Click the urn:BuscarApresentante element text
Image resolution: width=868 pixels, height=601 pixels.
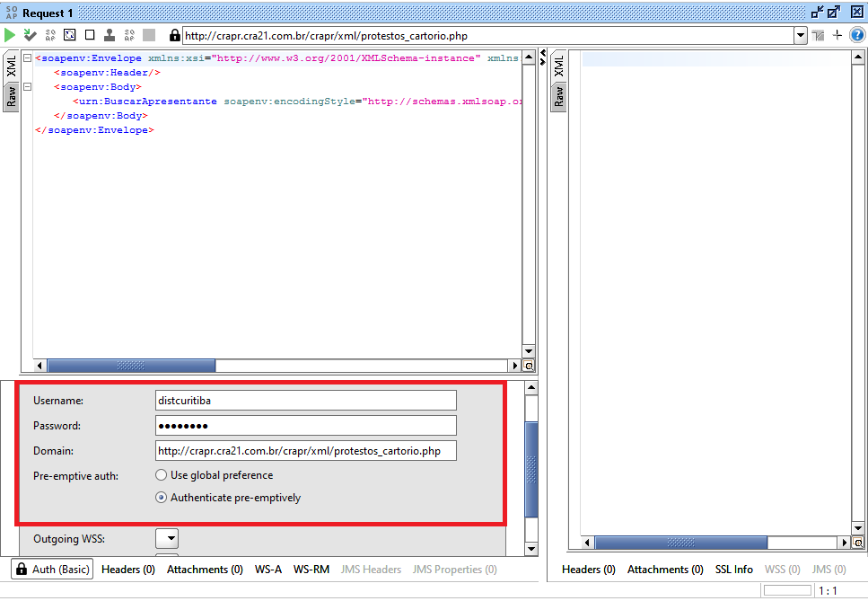[147, 102]
